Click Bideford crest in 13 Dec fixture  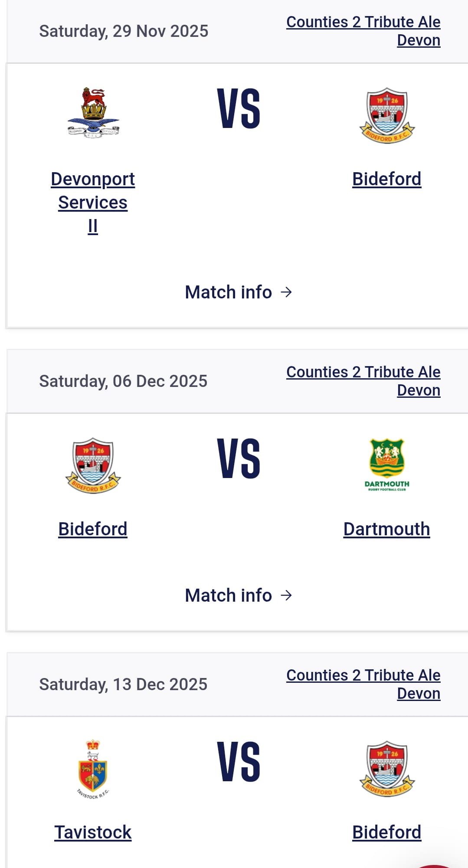[387, 769]
